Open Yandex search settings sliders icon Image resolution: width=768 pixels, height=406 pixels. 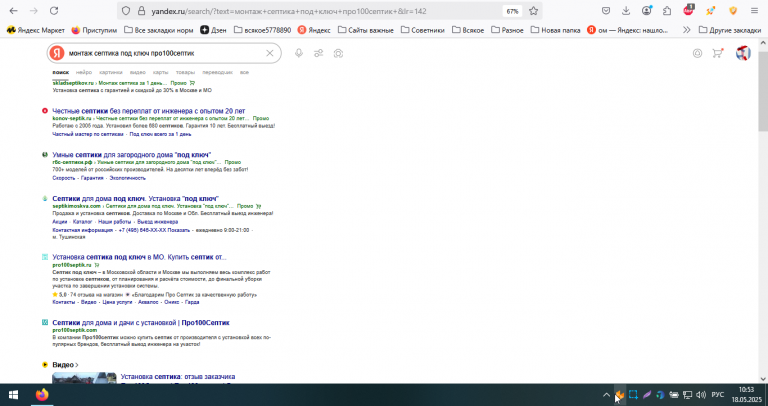point(318,53)
